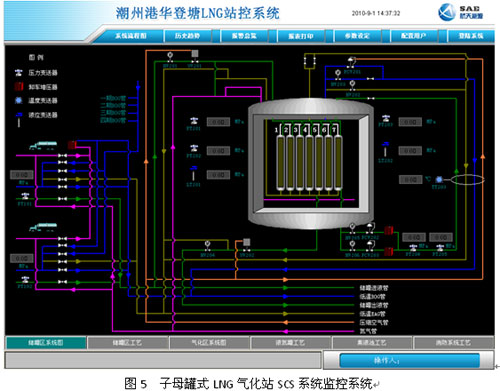Click the lower tanker truck icon

coord(43,227)
